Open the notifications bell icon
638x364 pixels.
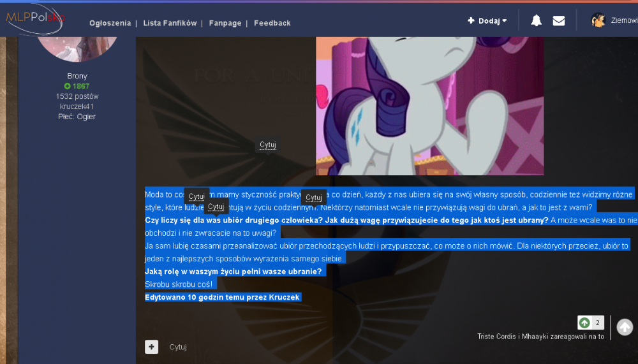pyautogui.click(x=536, y=20)
